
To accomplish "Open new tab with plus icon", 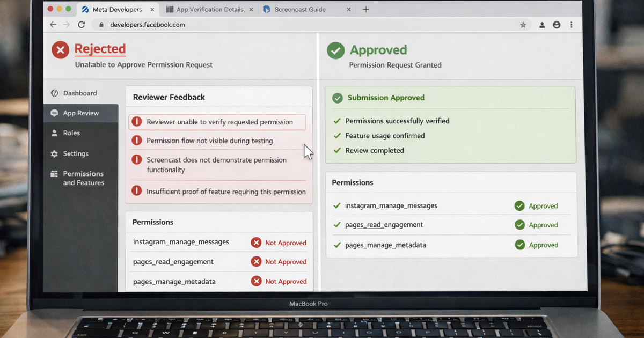I will tap(366, 9).
